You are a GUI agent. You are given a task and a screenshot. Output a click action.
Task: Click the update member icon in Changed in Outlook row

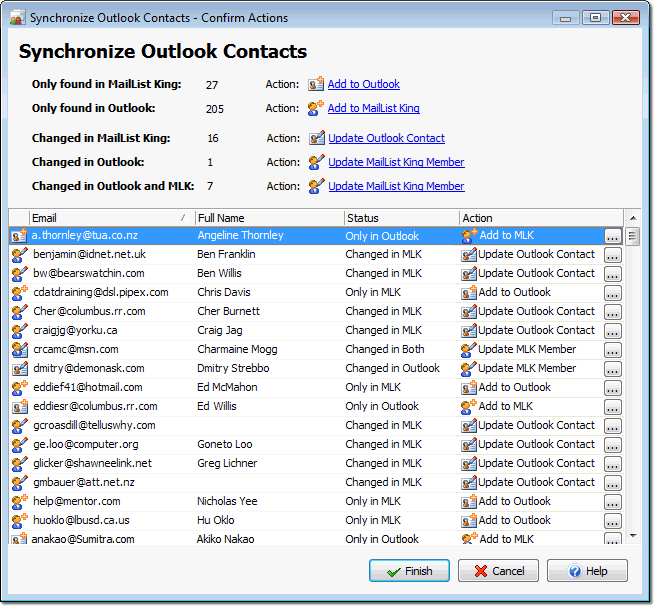coord(317,162)
